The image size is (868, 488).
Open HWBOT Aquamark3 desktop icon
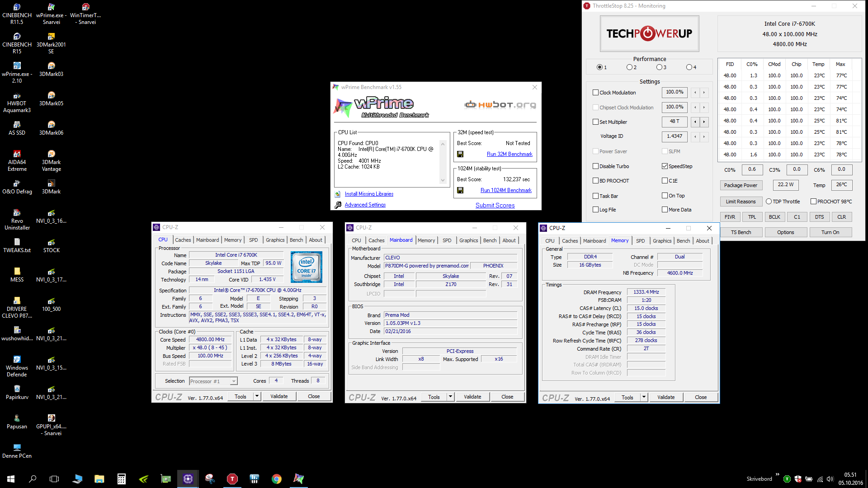(17, 102)
